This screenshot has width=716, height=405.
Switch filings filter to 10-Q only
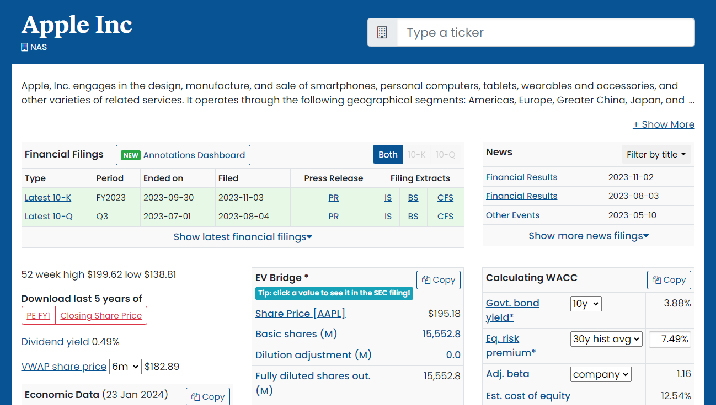pos(445,155)
